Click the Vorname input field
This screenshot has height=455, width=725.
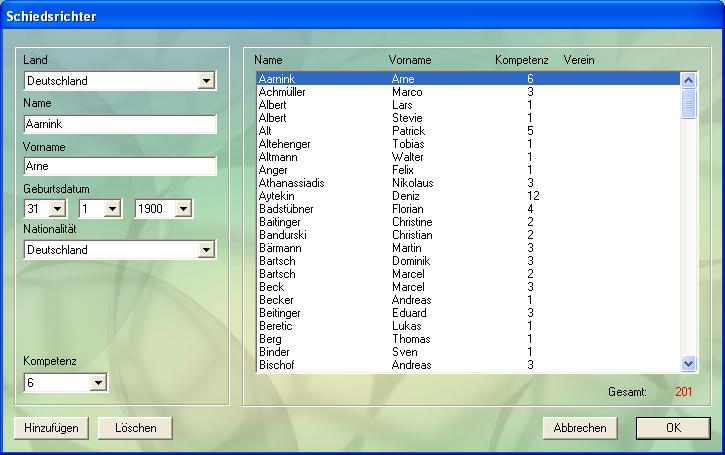click(x=120, y=166)
